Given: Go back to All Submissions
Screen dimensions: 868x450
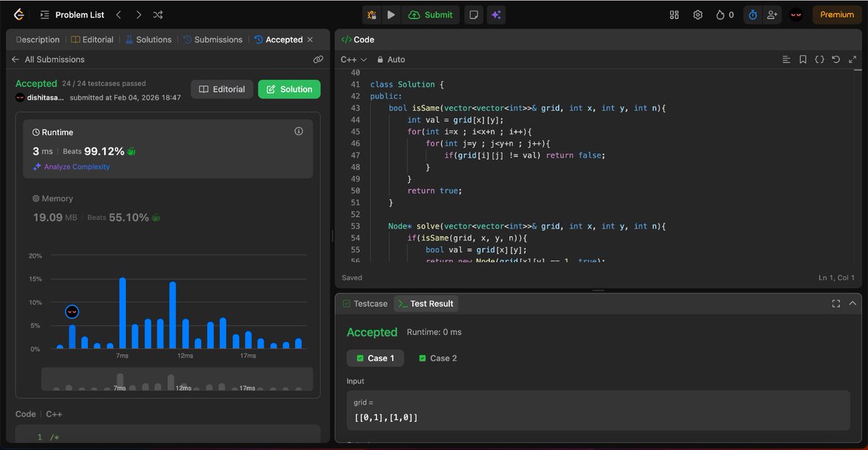Looking at the screenshot, I should (x=48, y=59).
